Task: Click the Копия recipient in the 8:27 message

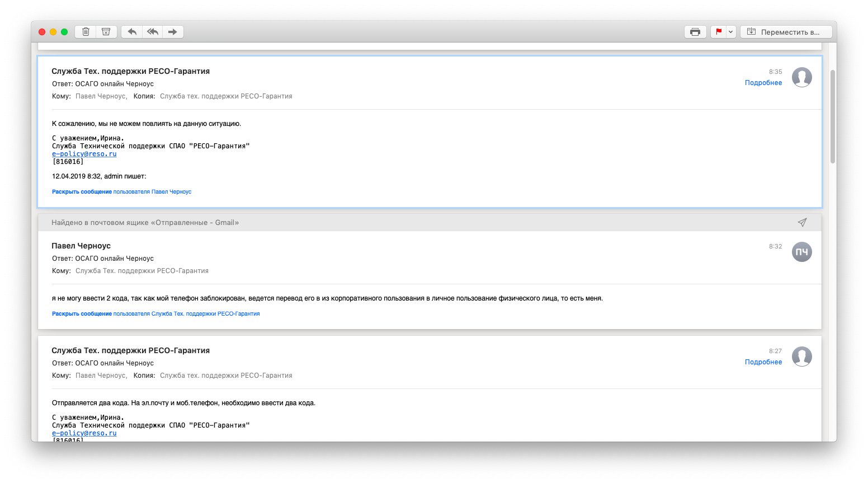Action: point(226,376)
